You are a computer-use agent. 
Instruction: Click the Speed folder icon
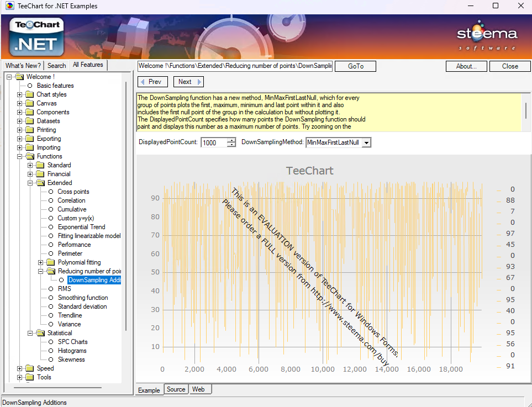click(x=30, y=368)
